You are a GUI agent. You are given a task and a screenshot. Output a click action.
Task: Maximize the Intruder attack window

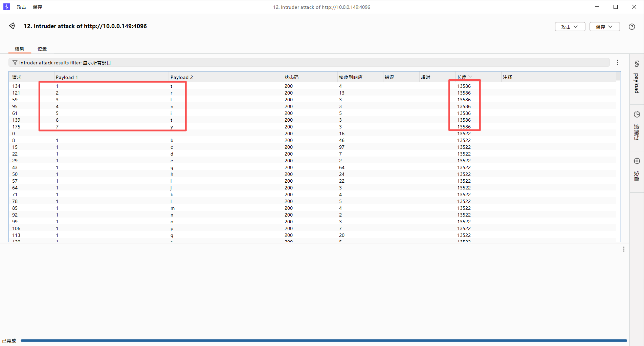tap(616, 7)
